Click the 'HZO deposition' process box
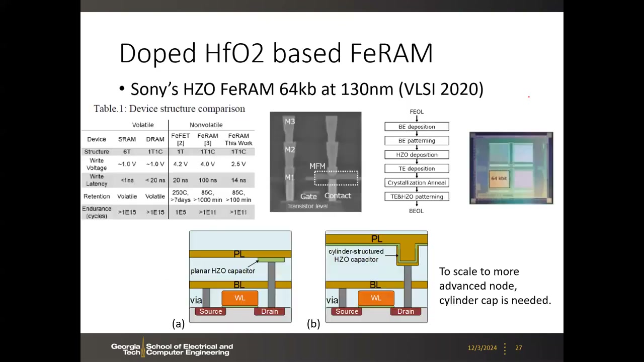Image resolution: width=644 pixels, height=362 pixels. click(417, 155)
